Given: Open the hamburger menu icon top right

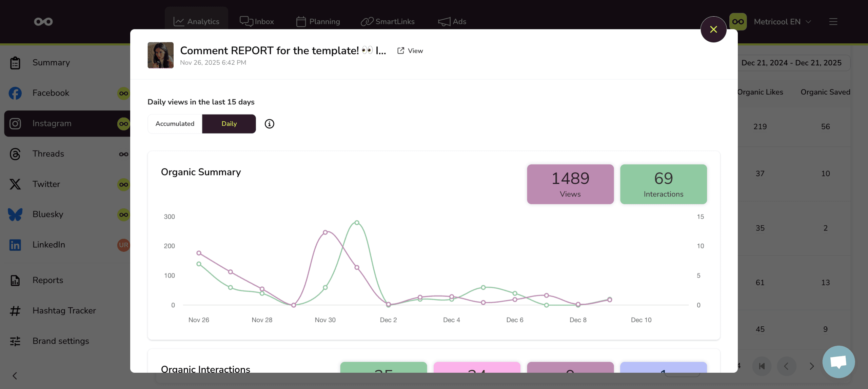Looking at the screenshot, I should [x=833, y=22].
